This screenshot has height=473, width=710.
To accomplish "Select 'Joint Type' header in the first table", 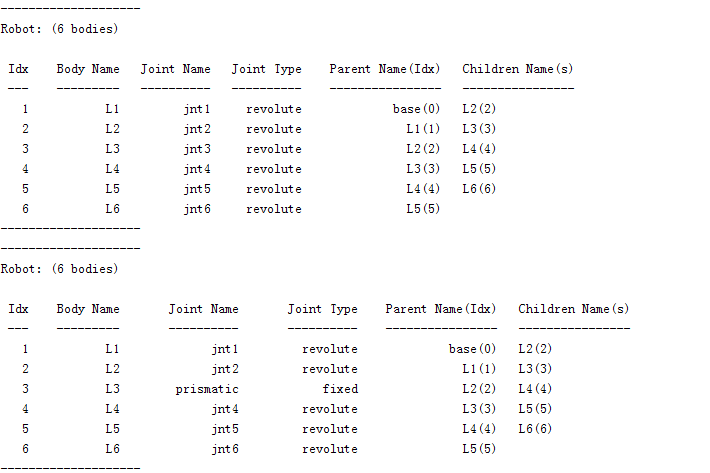I will [x=266, y=69].
